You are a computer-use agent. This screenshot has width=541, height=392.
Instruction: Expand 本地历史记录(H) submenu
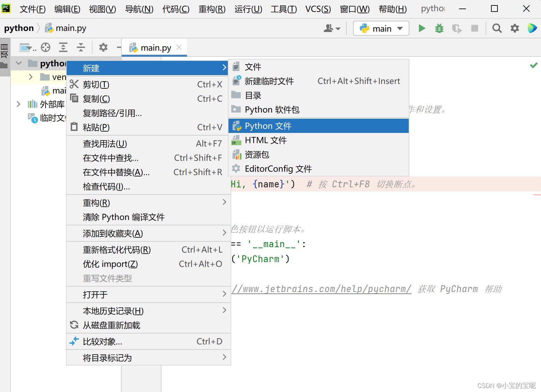click(149, 311)
